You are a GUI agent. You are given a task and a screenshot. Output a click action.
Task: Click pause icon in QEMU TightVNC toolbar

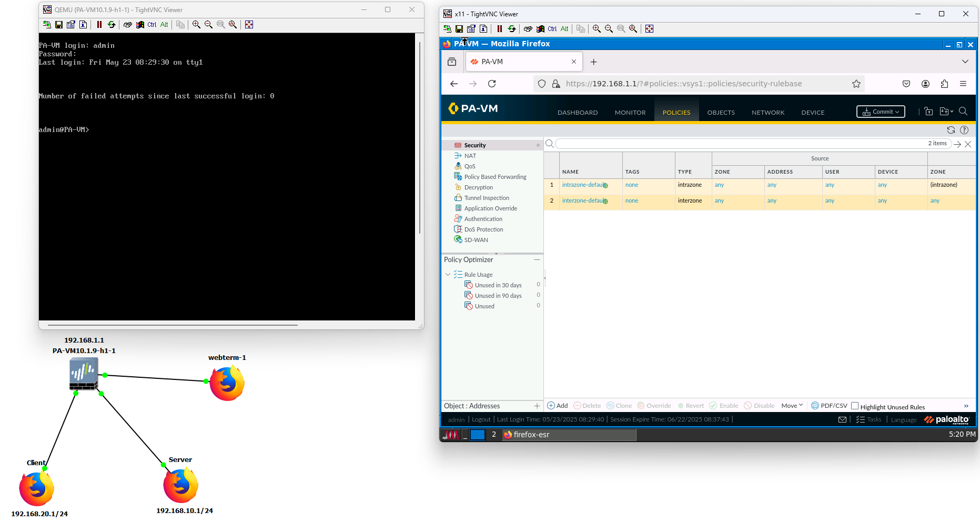tap(99, 25)
